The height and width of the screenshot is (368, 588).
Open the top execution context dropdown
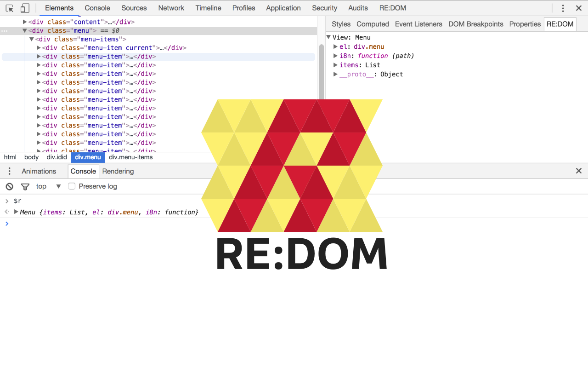click(x=48, y=186)
